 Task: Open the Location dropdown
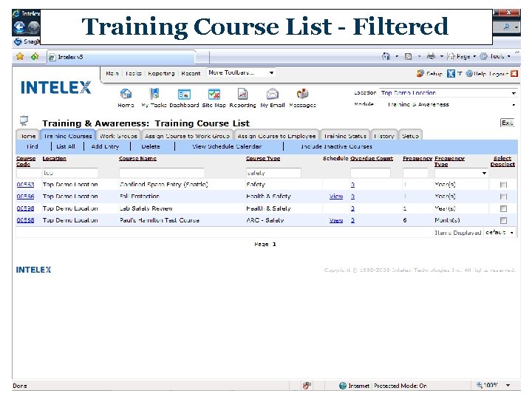(514, 93)
